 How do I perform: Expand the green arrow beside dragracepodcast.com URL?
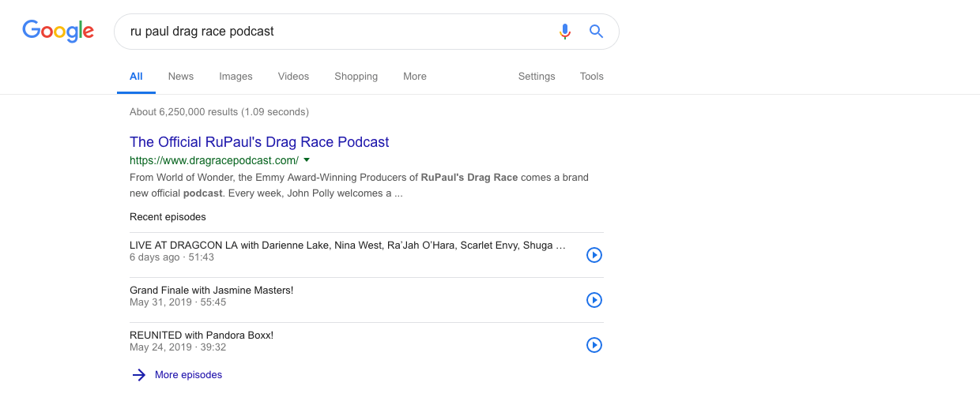(307, 160)
